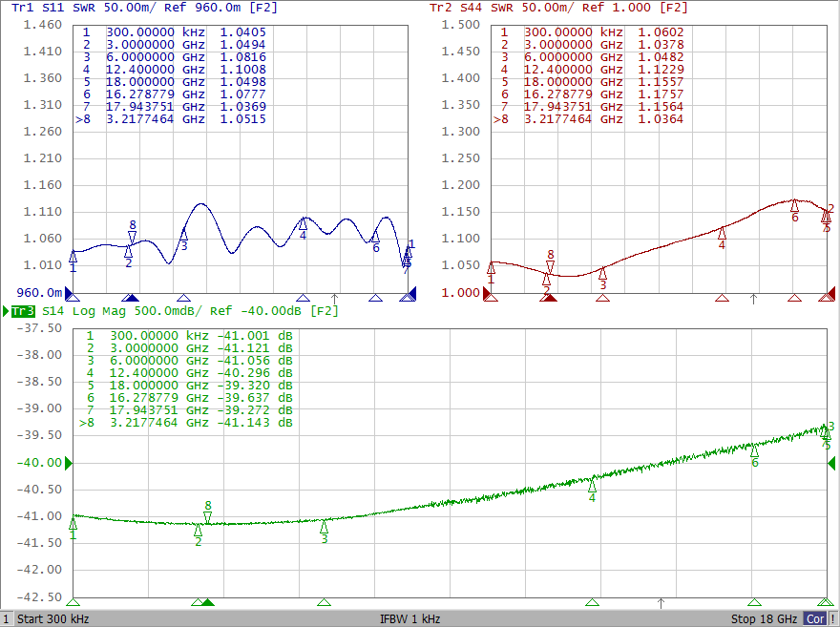Toggle the Cor correction indicator
840x627 pixels.
815,618
